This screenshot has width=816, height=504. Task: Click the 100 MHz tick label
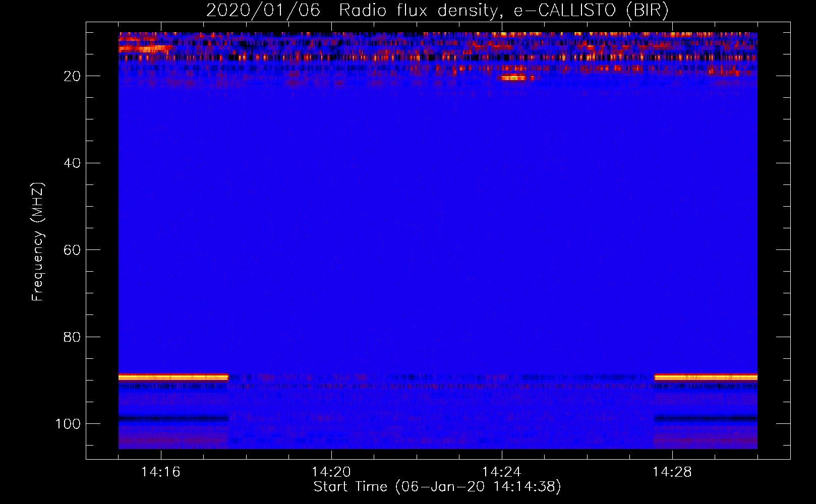pos(68,424)
